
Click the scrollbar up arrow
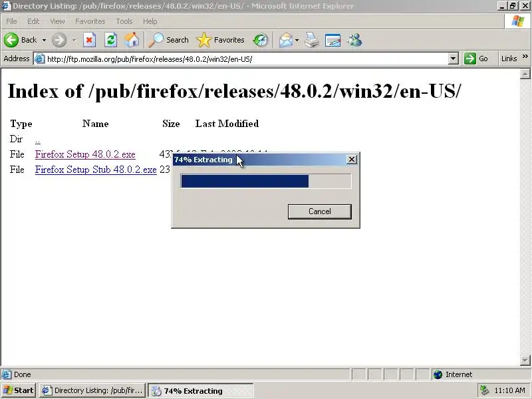pyautogui.click(x=525, y=74)
